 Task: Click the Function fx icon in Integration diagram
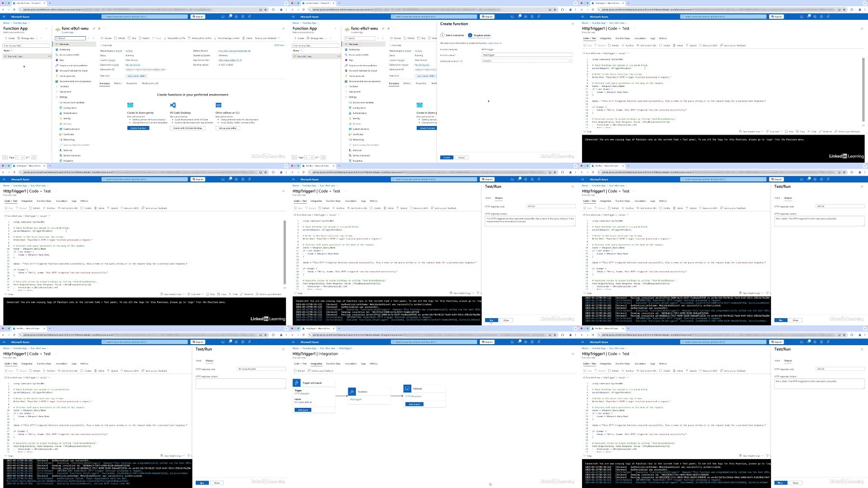[x=352, y=391]
